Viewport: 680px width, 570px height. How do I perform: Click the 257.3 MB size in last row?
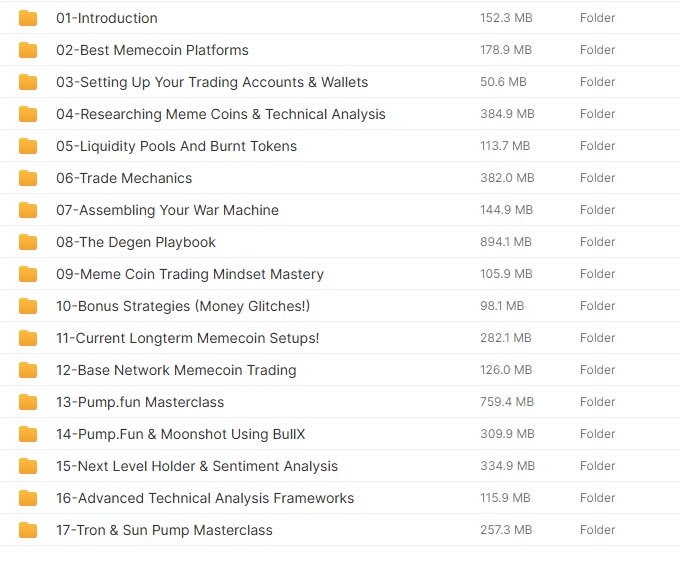tap(506, 530)
